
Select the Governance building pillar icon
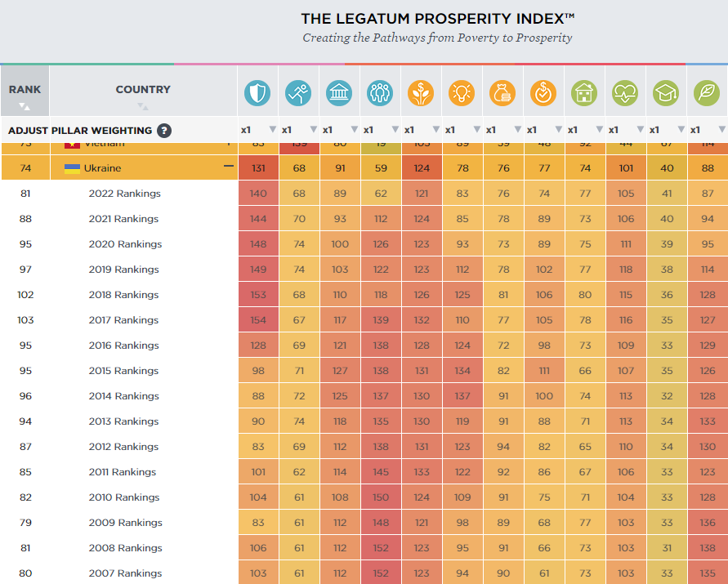(339, 93)
